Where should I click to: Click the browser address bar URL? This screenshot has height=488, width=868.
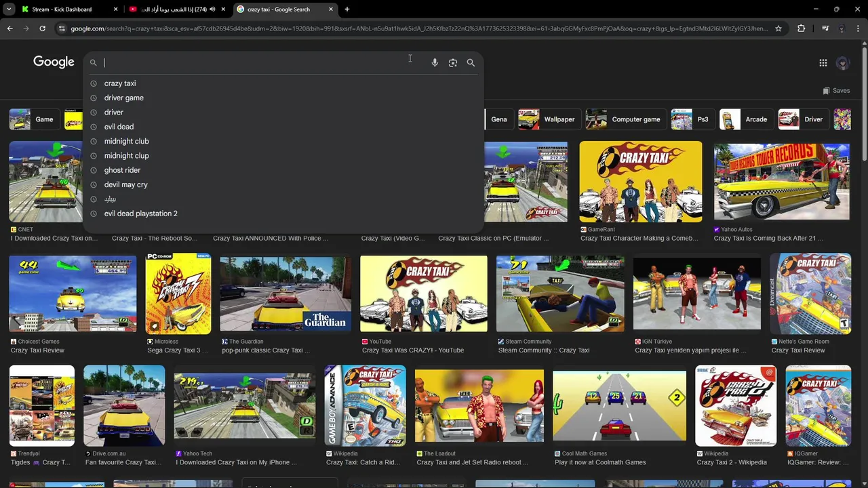click(419, 28)
